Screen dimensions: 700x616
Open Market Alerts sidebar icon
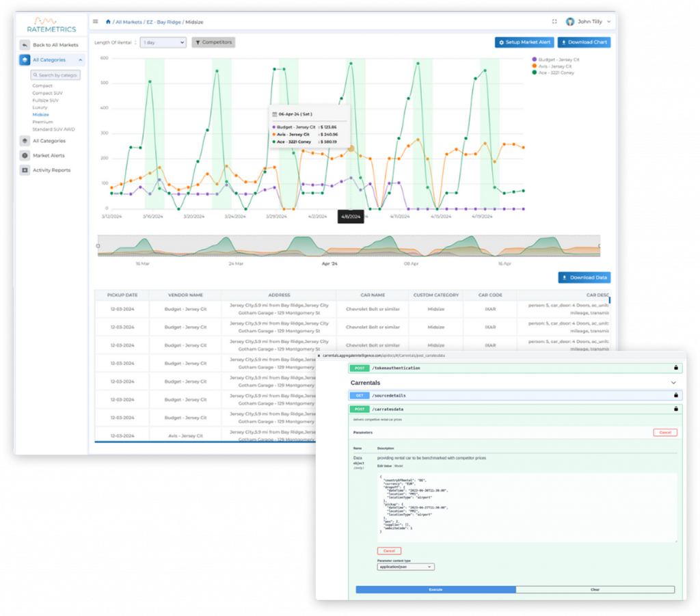point(25,155)
